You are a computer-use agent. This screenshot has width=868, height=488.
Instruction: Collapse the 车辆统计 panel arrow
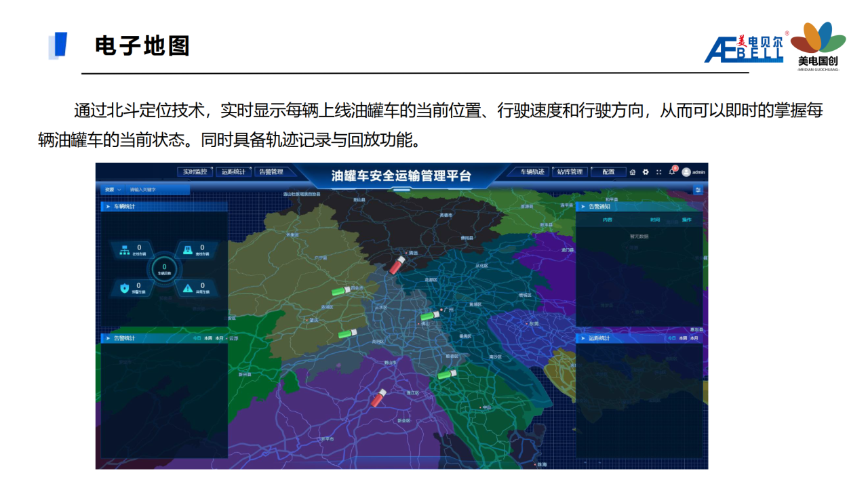pos(107,206)
